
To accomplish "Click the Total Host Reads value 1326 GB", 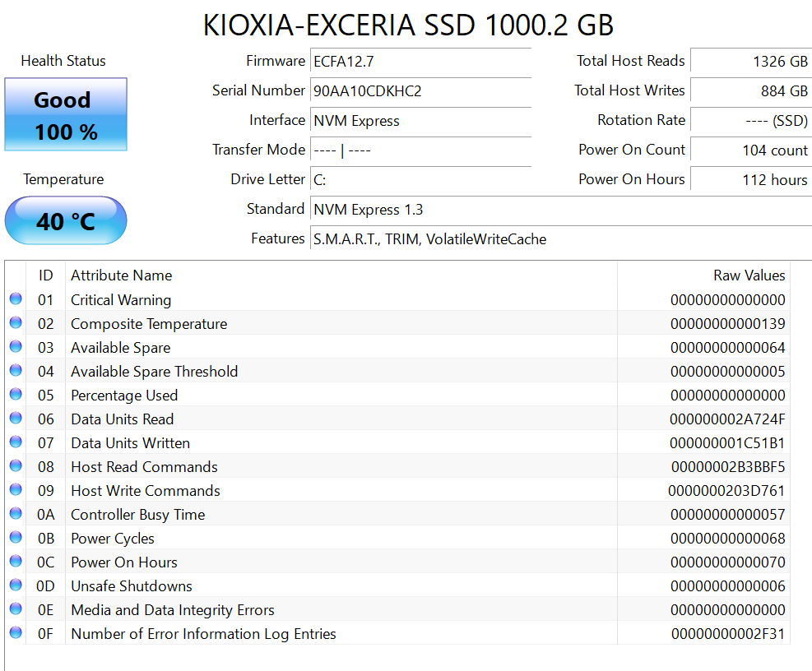I will (x=751, y=61).
